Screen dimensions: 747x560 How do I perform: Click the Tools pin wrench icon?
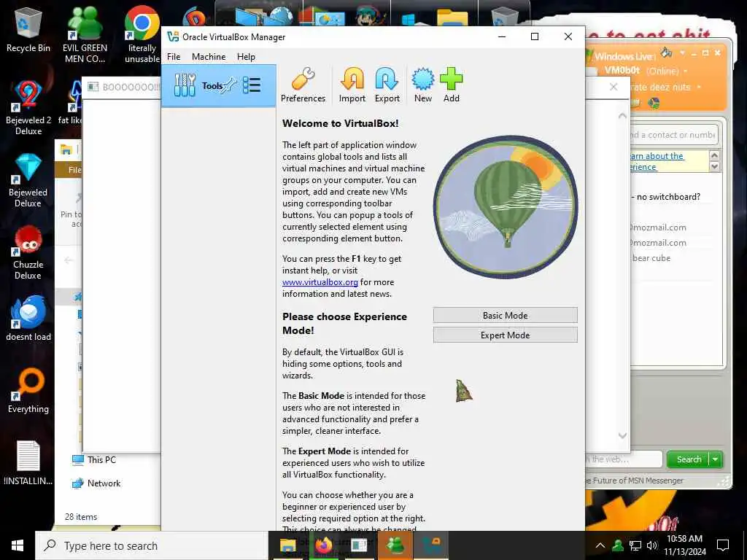[x=230, y=85]
